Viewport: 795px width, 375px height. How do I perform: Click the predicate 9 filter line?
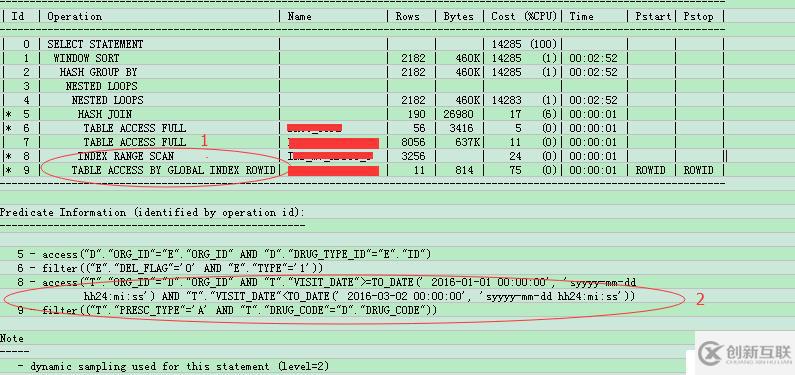coord(227,310)
